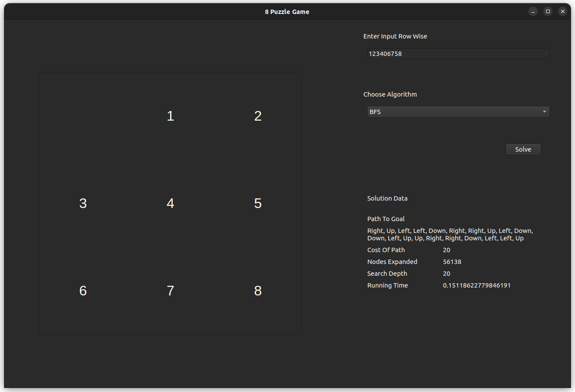Select puzzle tile number 4
Viewport: 575px width, 392px height.
[x=171, y=203]
